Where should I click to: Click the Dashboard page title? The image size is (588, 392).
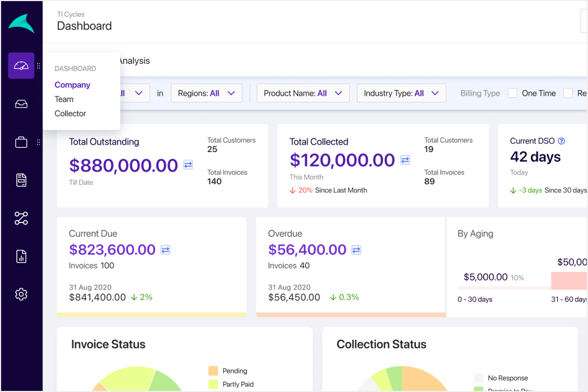[x=84, y=26]
